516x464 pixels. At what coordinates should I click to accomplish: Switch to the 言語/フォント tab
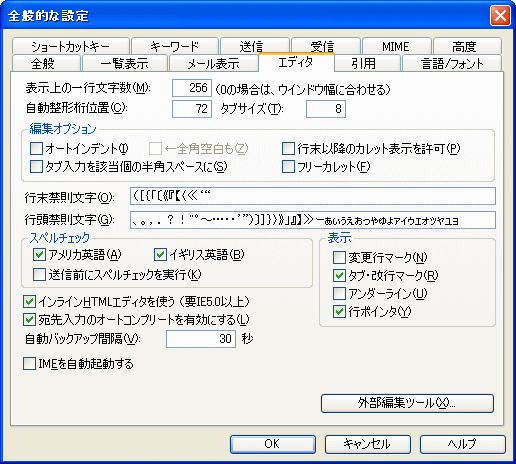pyautogui.click(x=452, y=63)
